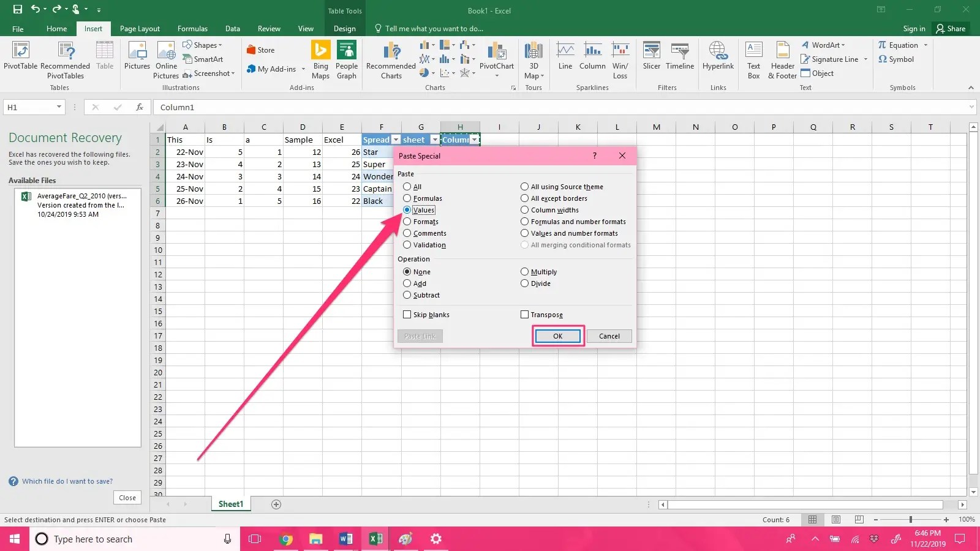980x551 pixels.
Task: Open the Name Box dropdown
Action: pos(59,107)
